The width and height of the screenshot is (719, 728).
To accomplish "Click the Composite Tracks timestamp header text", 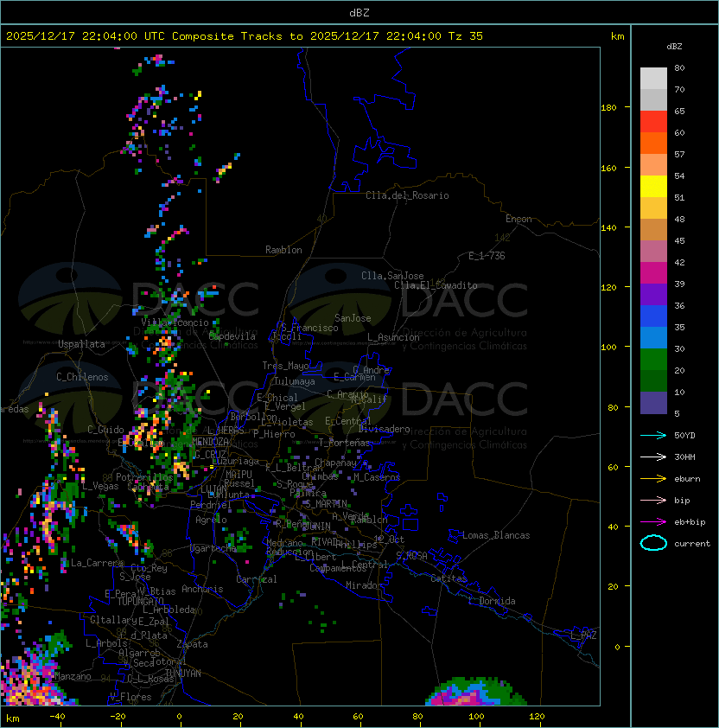I will (x=245, y=36).
